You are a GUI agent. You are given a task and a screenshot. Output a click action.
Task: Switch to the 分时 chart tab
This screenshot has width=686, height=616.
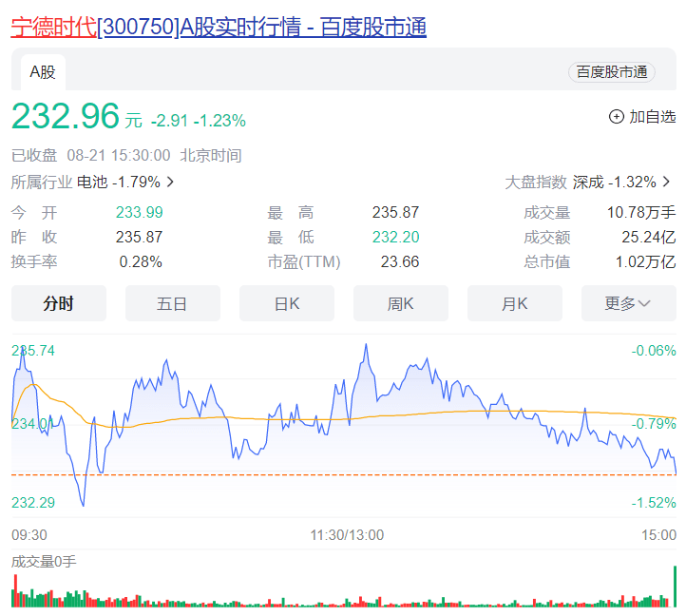(59, 304)
